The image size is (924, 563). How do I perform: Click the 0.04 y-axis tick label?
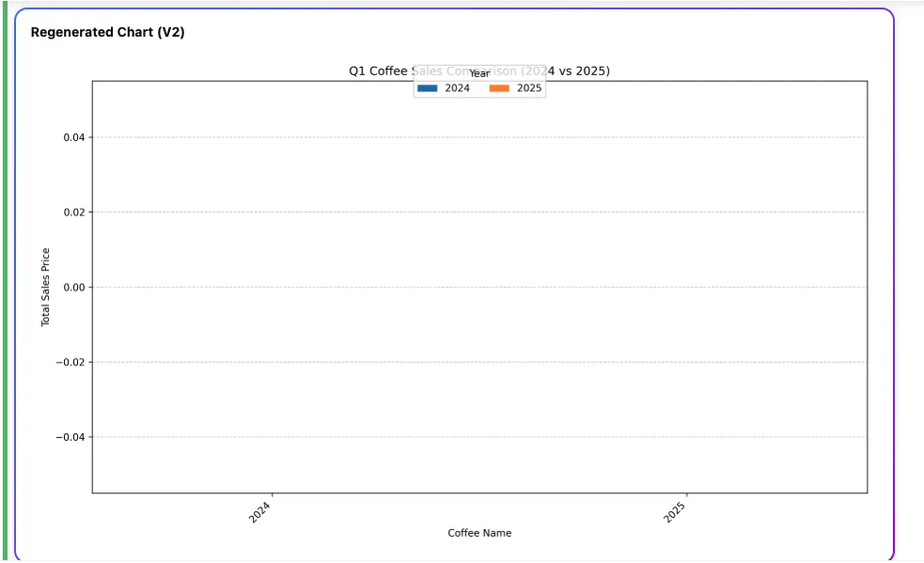(74, 137)
